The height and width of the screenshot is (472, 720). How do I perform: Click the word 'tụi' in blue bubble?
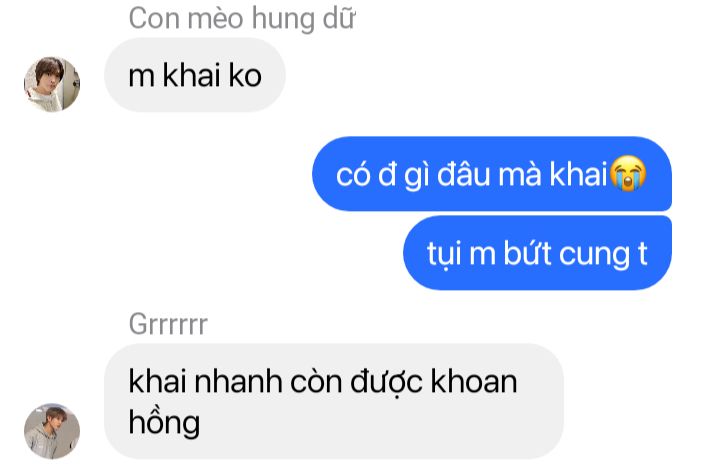click(x=444, y=253)
